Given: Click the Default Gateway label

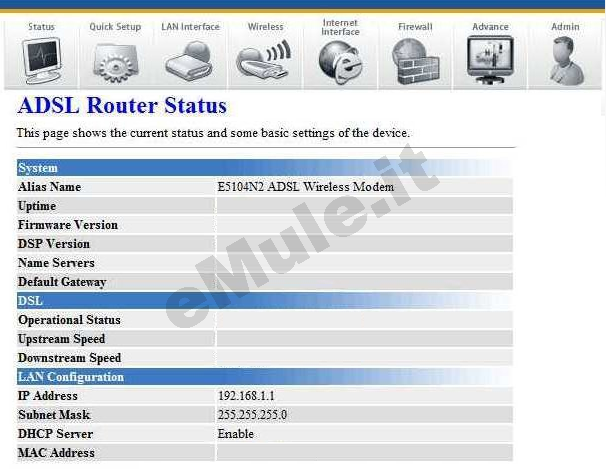Looking at the screenshot, I should (x=62, y=282).
